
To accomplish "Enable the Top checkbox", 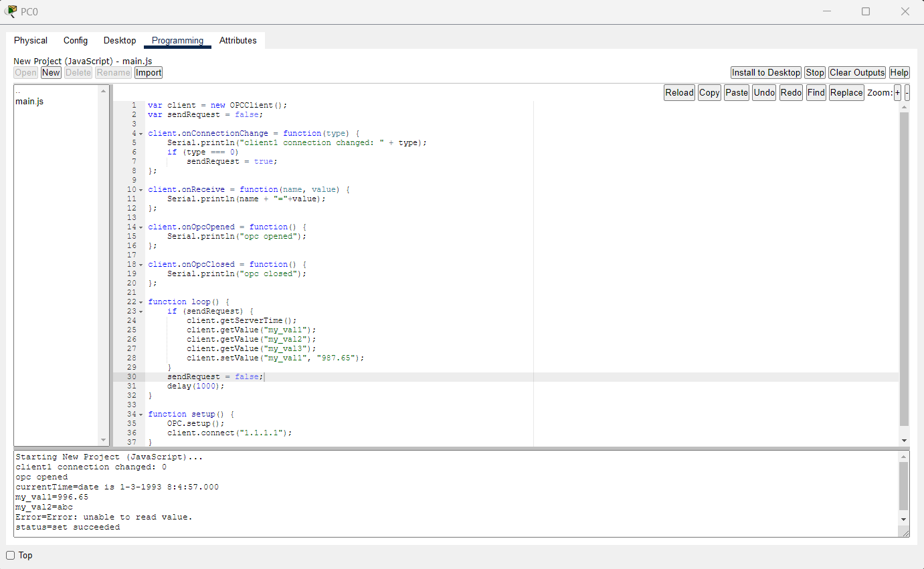I will (11, 556).
